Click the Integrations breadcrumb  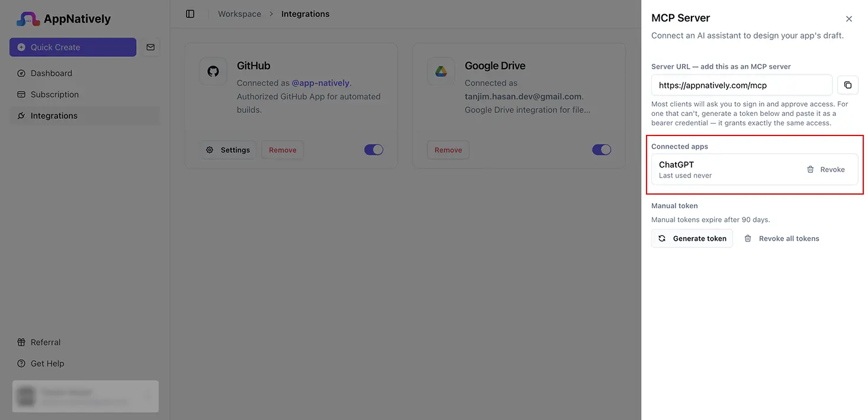306,14
